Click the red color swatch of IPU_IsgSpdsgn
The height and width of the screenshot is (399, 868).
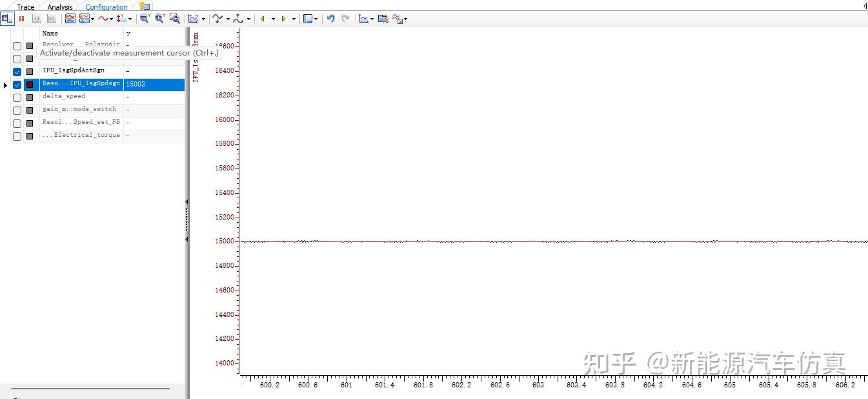29,84
